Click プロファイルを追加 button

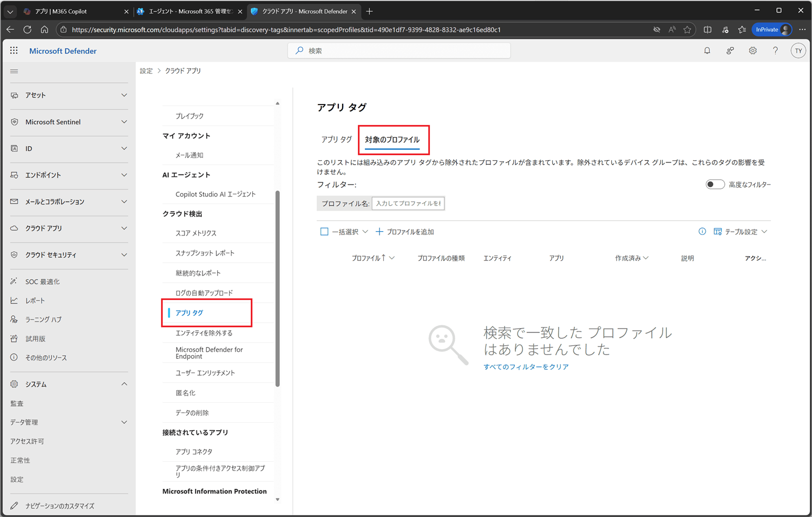[405, 232]
